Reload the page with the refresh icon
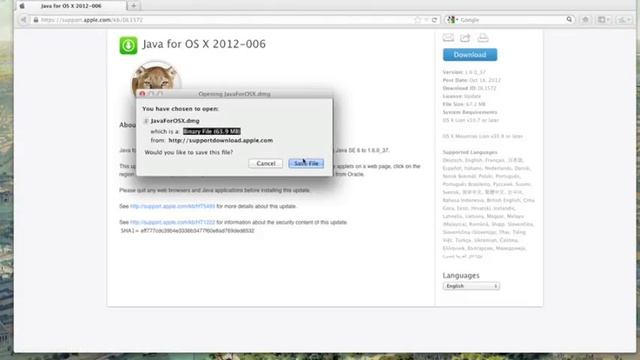640x360 pixels. 435,20
